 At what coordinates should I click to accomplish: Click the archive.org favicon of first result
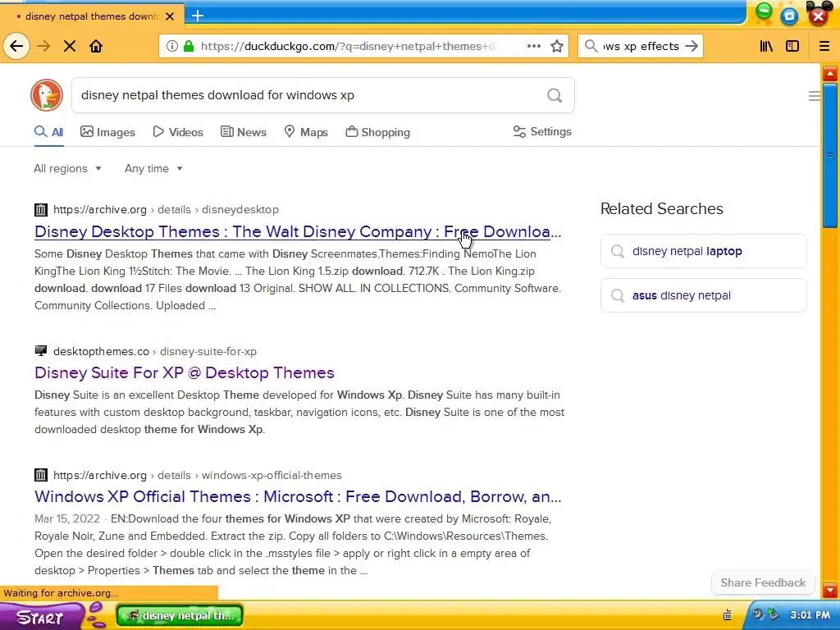[41, 209]
